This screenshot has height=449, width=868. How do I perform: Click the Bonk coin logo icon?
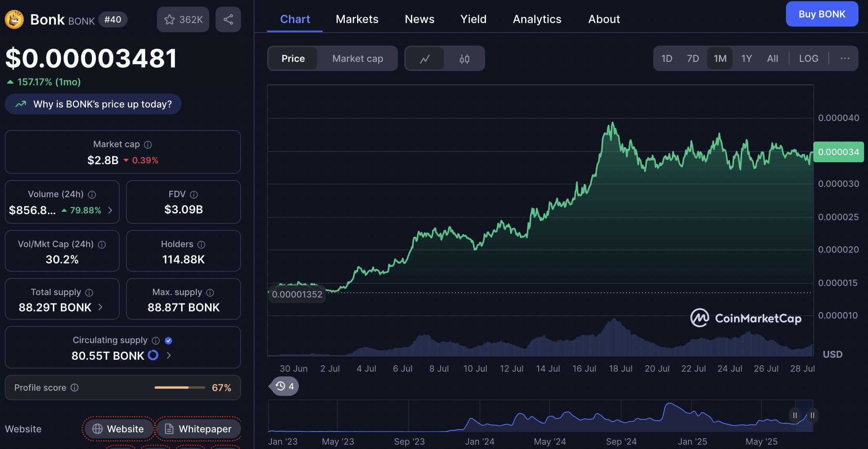point(14,19)
